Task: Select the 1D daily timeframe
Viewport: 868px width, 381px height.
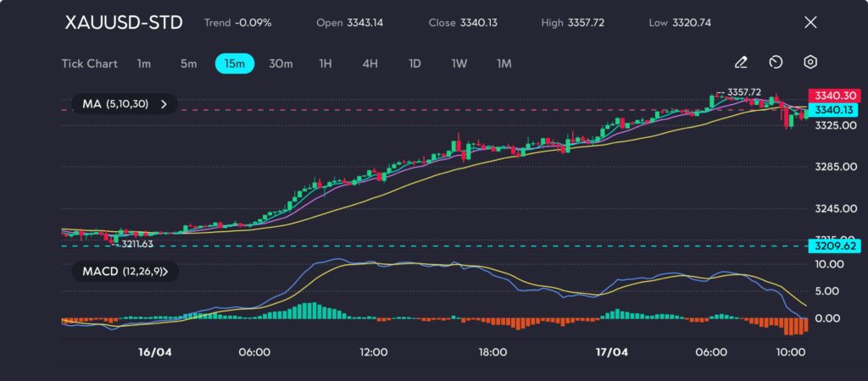Action: coord(415,63)
